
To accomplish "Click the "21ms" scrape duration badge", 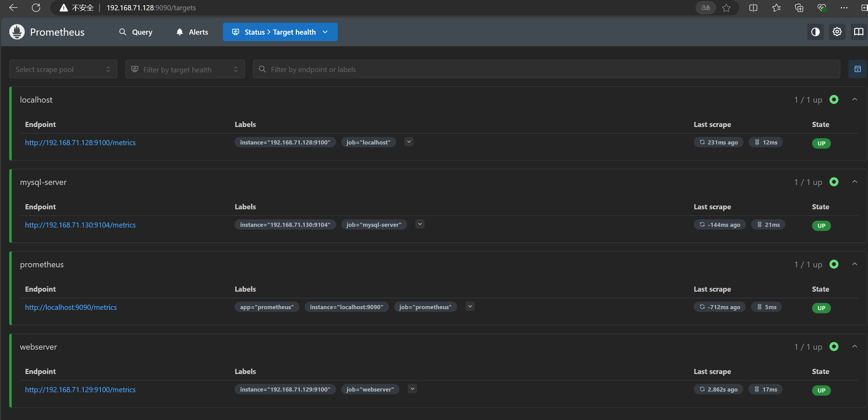I will (768, 225).
